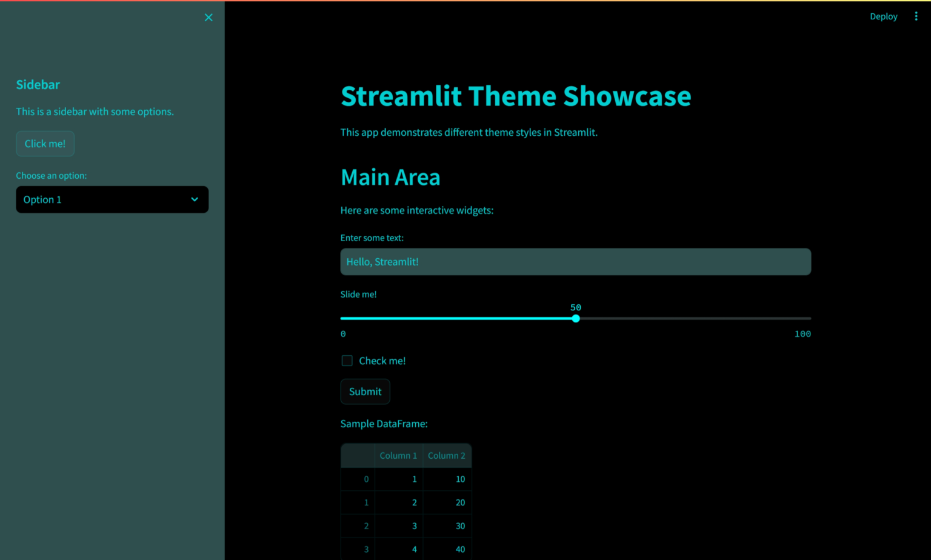Image resolution: width=931 pixels, height=560 pixels.
Task: Sort by Column 1 header
Action: (398, 456)
